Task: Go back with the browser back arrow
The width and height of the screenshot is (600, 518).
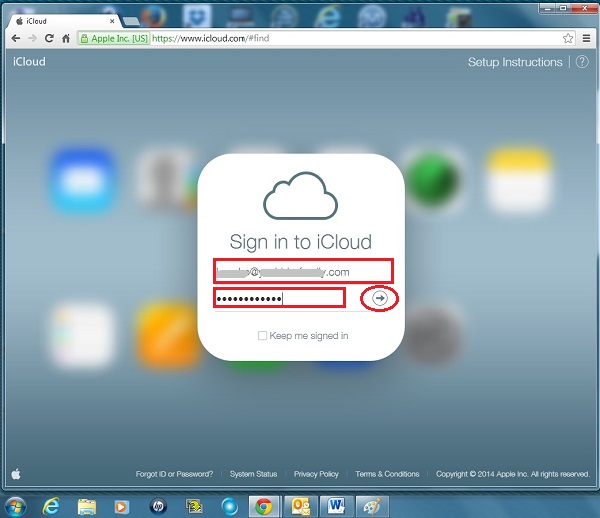Action: click(x=16, y=38)
